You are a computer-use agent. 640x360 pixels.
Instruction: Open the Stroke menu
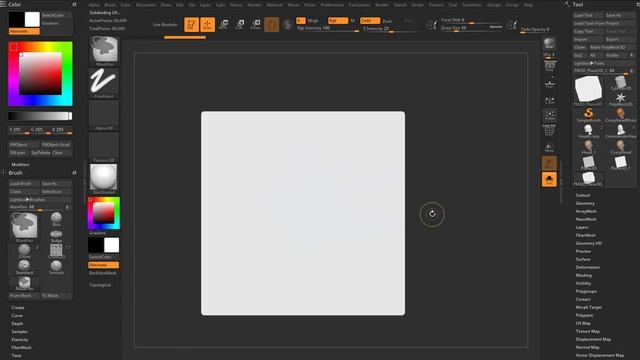point(418,5)
